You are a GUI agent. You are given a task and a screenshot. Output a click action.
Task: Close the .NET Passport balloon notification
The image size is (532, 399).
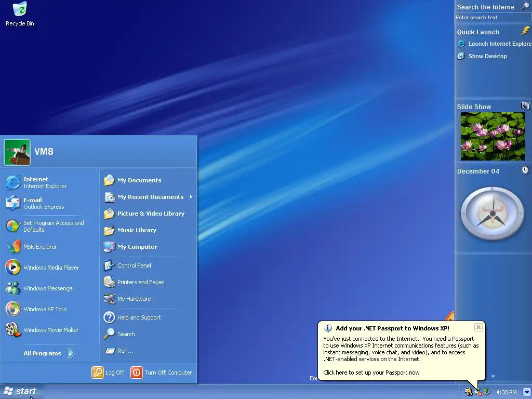(x=478, y=327)
